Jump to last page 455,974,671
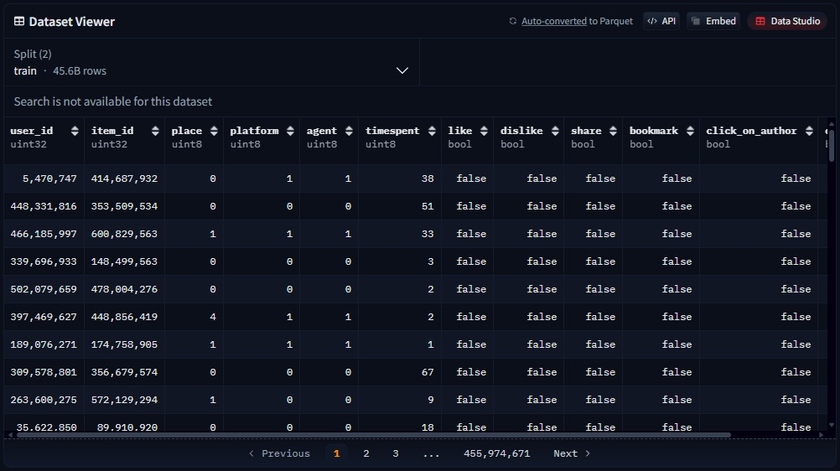This screenshot has width=840, height=471. 497,453
